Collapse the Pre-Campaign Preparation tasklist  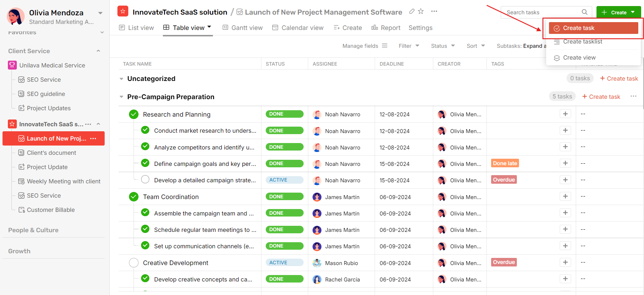point(121,97)
